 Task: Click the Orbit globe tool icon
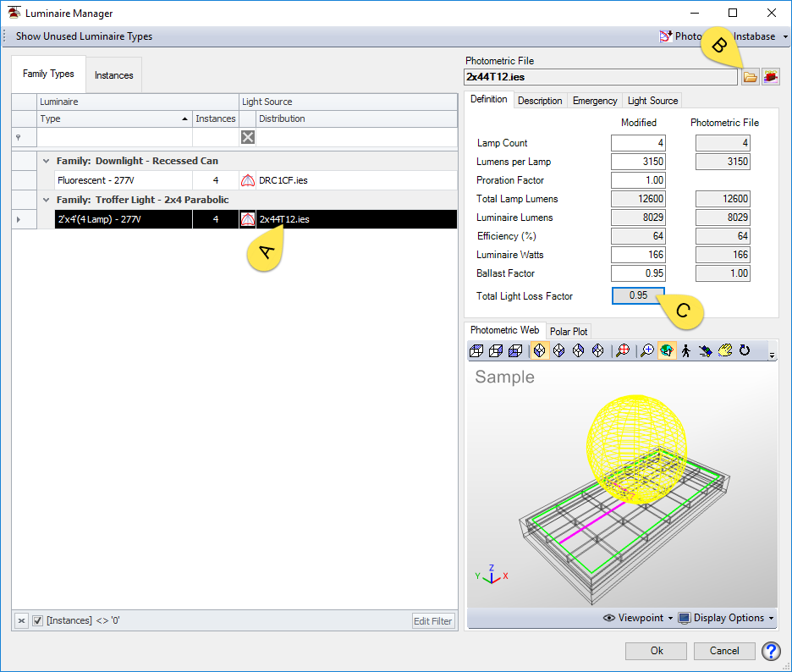pos(668,350)
